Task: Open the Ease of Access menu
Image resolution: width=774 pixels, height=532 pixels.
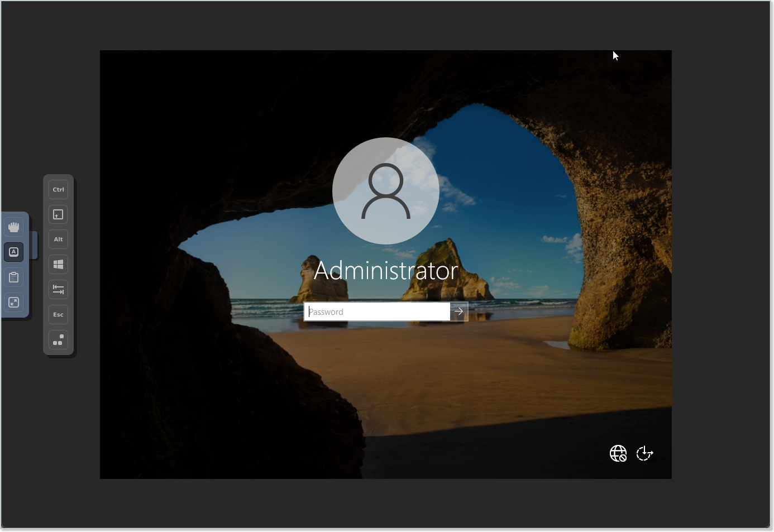Action: [x=645, y=453]
